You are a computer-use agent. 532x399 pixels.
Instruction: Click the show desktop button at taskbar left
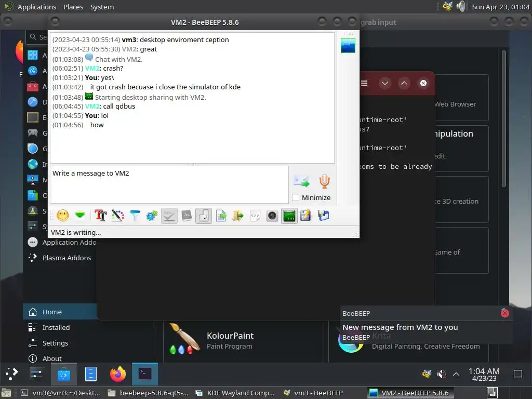point(6,393)
